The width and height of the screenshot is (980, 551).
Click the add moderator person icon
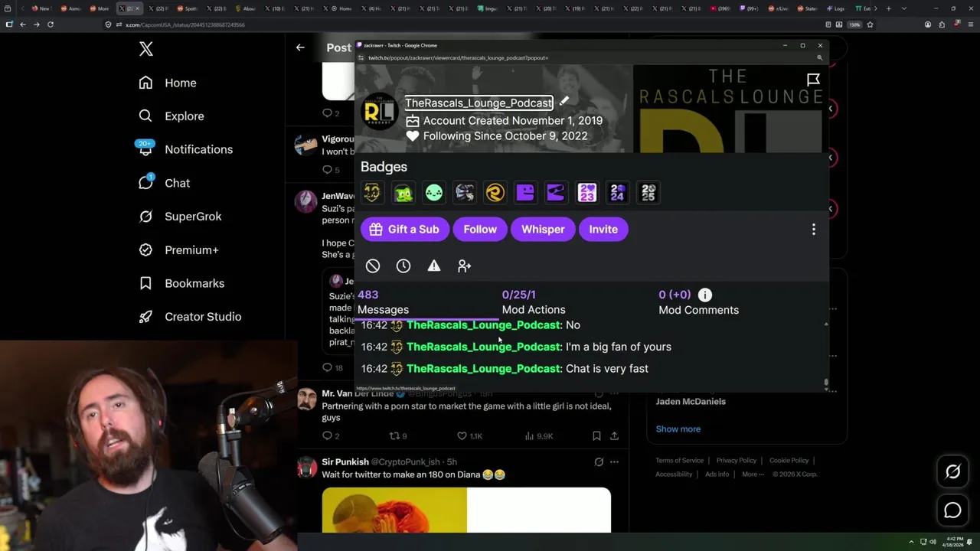[x=464, y=266]
